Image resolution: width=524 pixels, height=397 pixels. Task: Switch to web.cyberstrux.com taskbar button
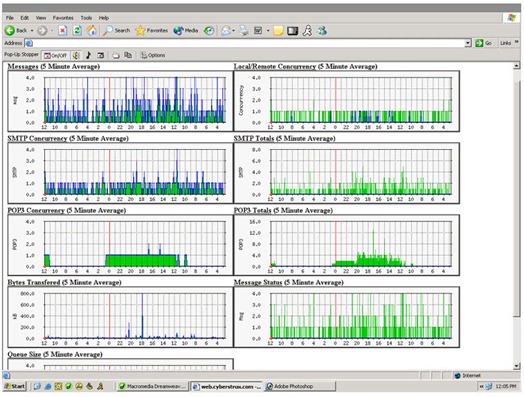coord(227,387)
